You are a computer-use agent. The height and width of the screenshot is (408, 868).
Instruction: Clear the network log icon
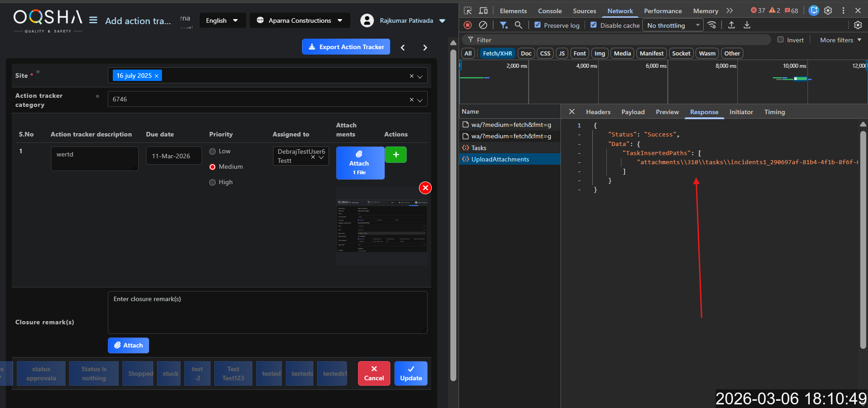point(483,25)
